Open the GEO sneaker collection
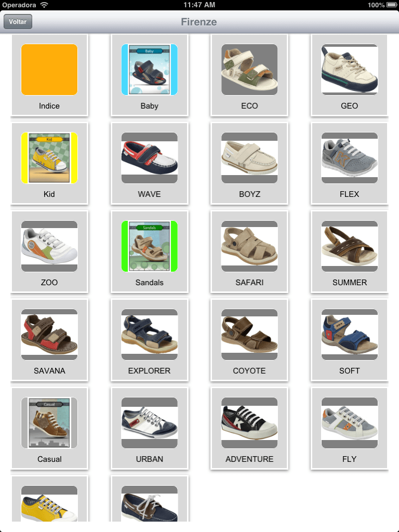 click(350, 75)
